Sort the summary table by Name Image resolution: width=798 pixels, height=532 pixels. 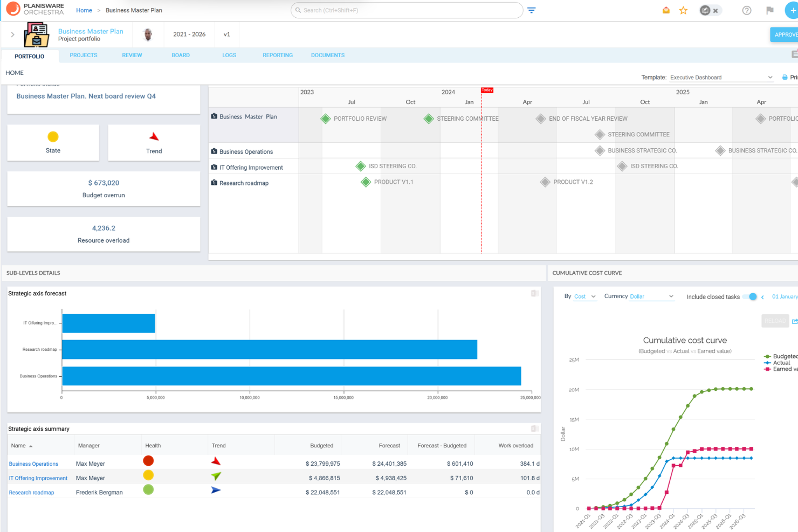tap(22, 446)
